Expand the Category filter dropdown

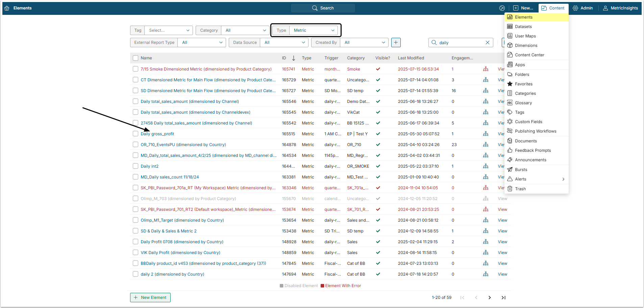[x=245, y=30]
